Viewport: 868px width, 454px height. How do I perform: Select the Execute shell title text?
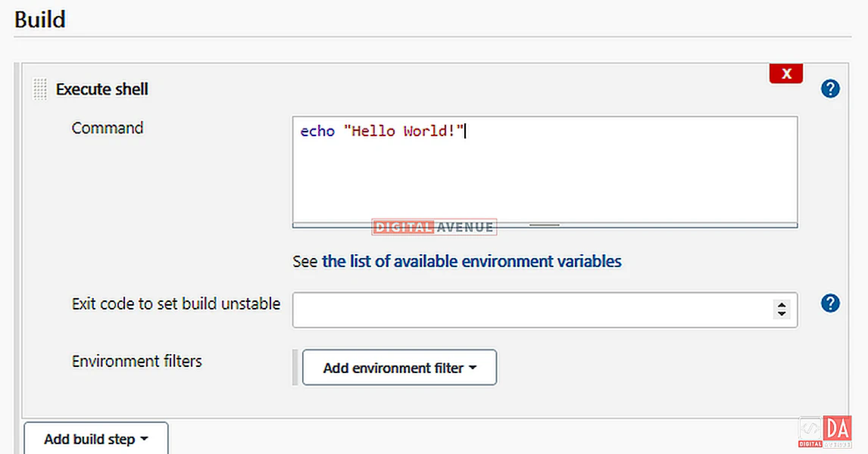pyautogui.click(x=101, y=89)
